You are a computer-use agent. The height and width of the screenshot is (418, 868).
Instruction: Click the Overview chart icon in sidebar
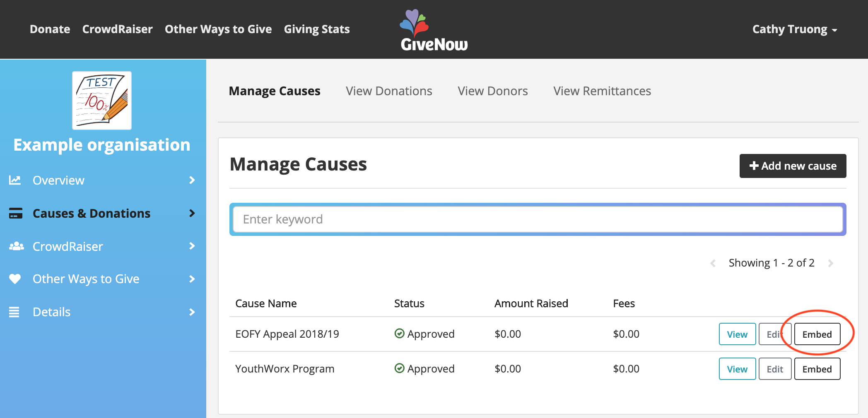click(15, 180)
